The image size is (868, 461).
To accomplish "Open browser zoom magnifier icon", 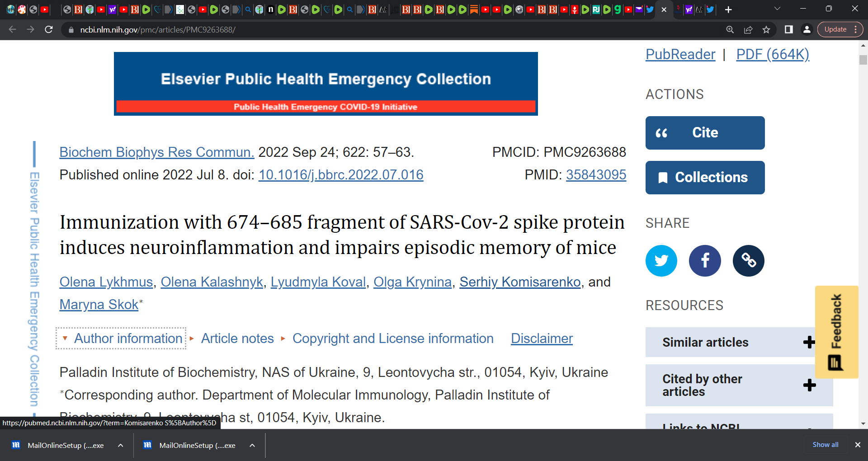I will 730,30.
